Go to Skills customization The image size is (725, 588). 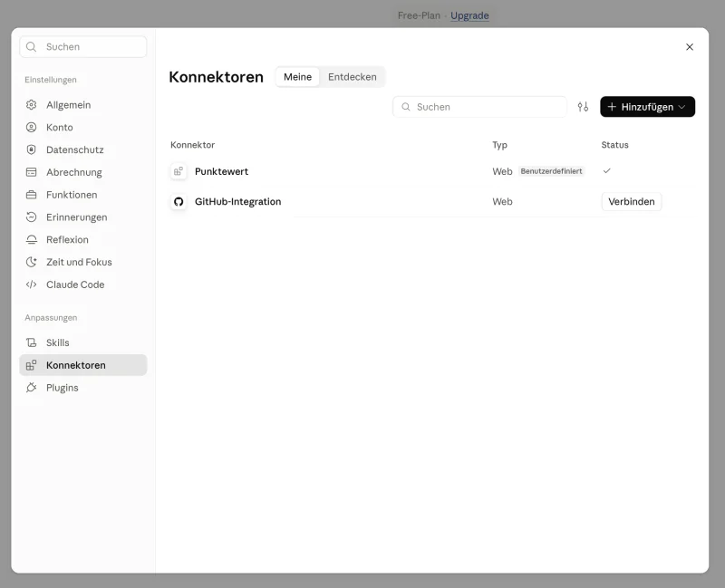coord(83,342)
